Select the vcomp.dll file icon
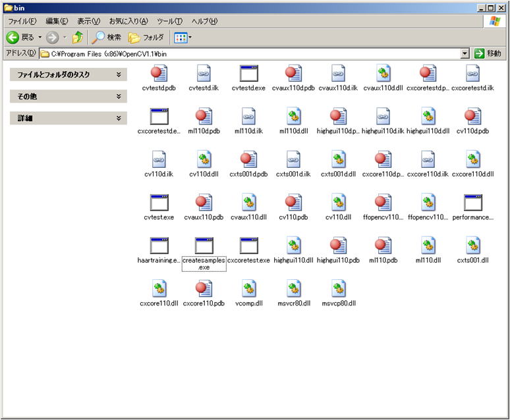The height and width of the screenshot is (420, 510). (x=248, y=289)
